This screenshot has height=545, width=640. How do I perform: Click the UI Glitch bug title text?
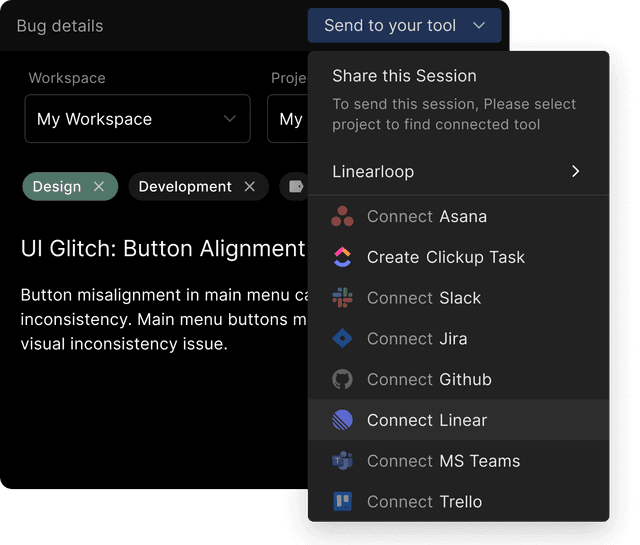(163, 249)
